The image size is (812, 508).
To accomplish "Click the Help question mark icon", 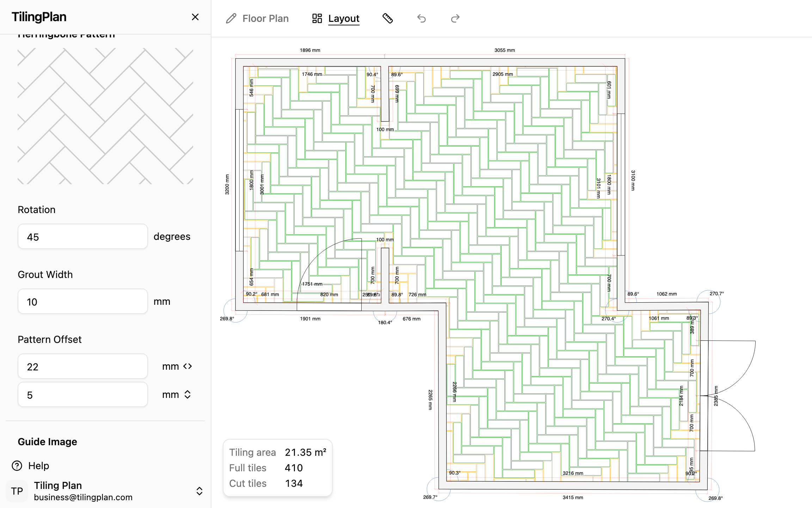I will click(x=17, y=466).
